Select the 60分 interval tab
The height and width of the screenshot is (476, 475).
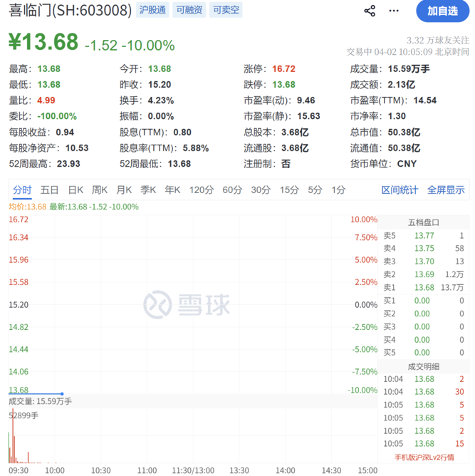[232, 190]
